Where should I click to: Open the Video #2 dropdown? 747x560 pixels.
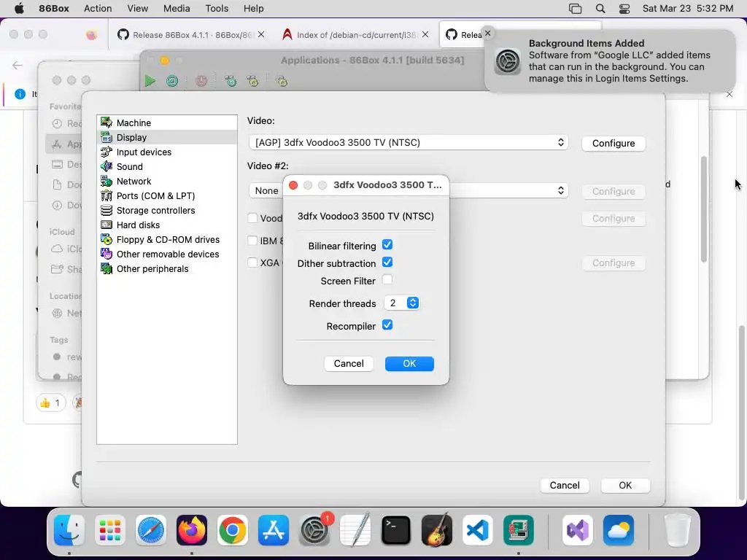pos(508,190)
